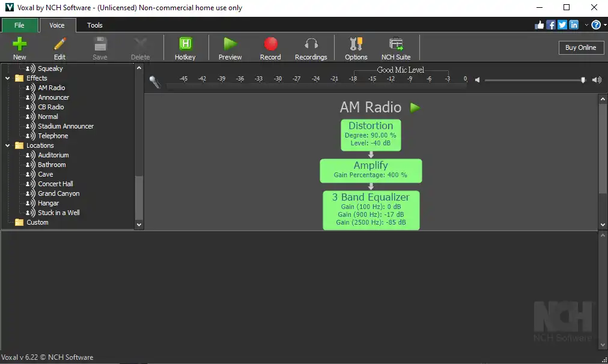Open Recordings headphones icon

click(x=311, y=44)
